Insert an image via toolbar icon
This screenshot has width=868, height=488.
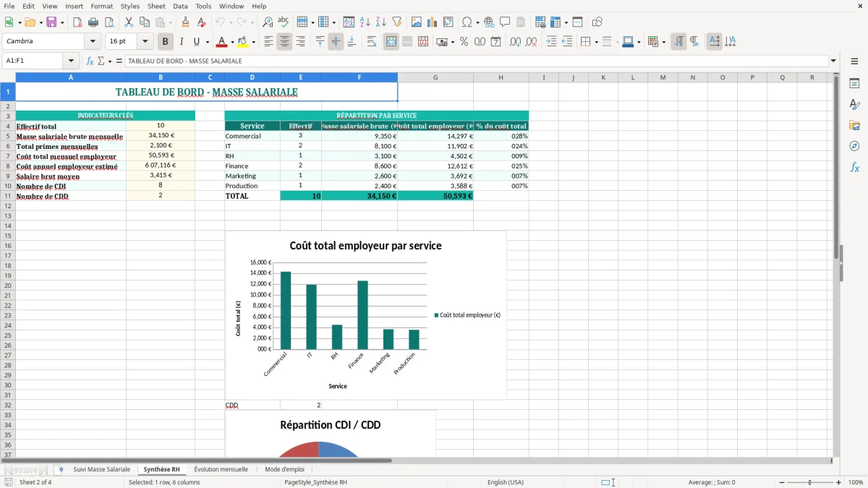click(417, 22)
